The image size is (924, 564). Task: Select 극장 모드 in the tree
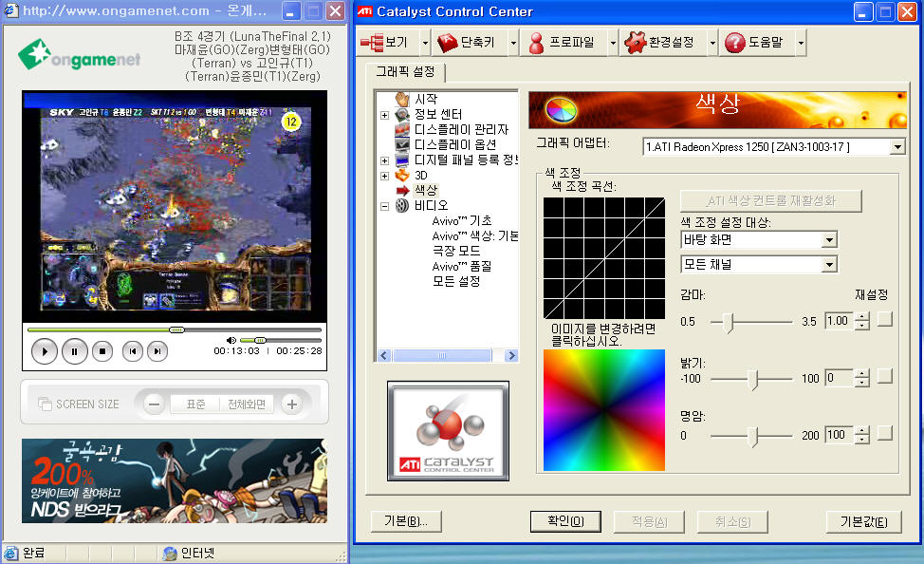pyautogui.click(x=456, y=252)
